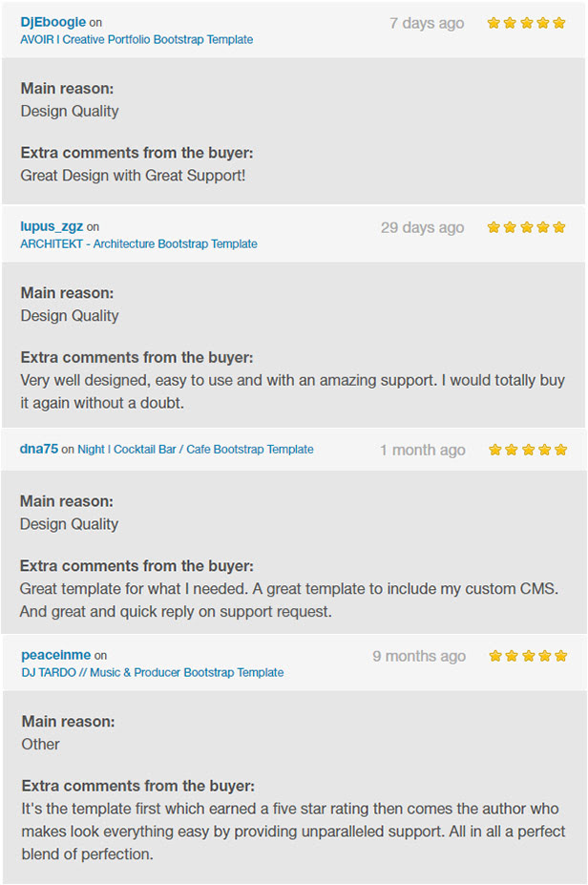Click second star in dna75's rating
Screen dimensions: 588x885
512,450
